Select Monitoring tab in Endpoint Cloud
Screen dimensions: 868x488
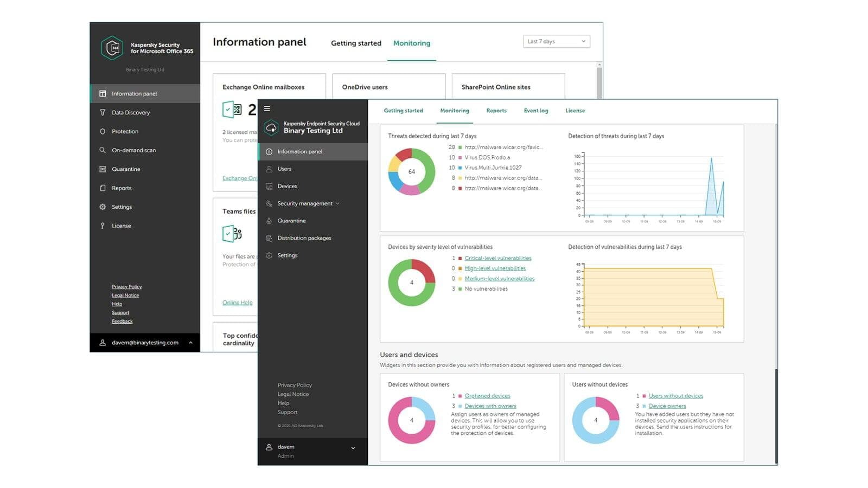point(455,111)
